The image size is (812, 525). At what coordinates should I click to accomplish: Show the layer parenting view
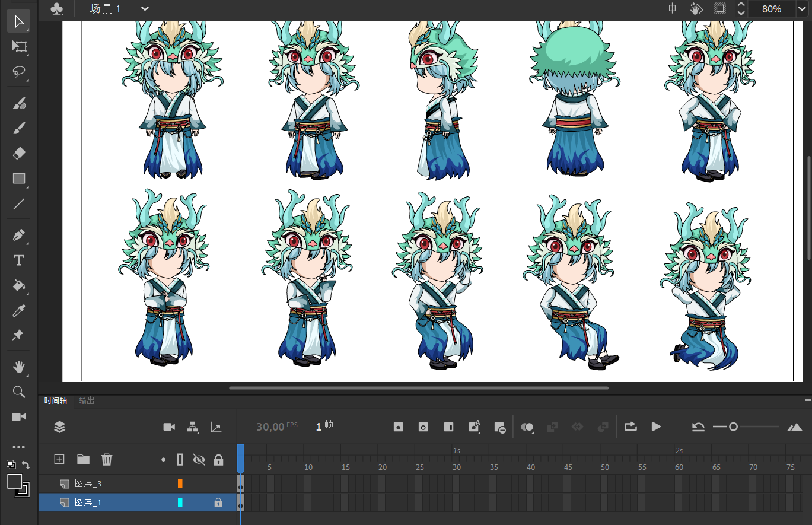[x=193, y=427]
